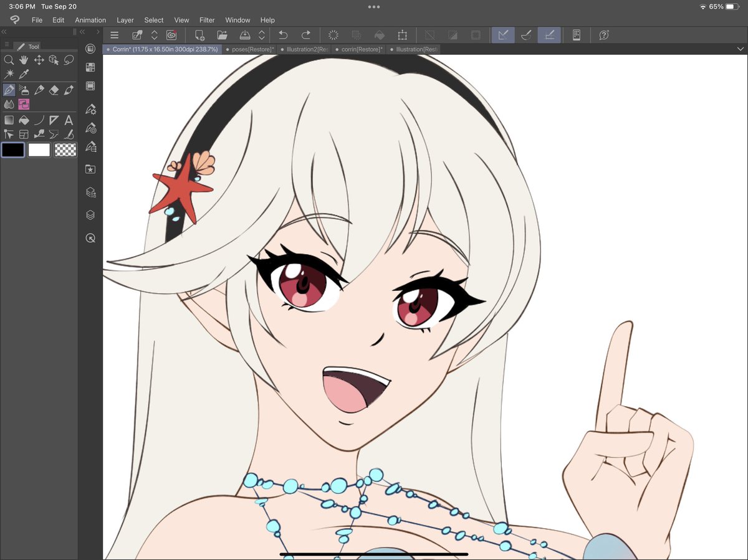Select the transparent color swatch
The width and height of the screenshot is (748, 560).
pos(65,149)
